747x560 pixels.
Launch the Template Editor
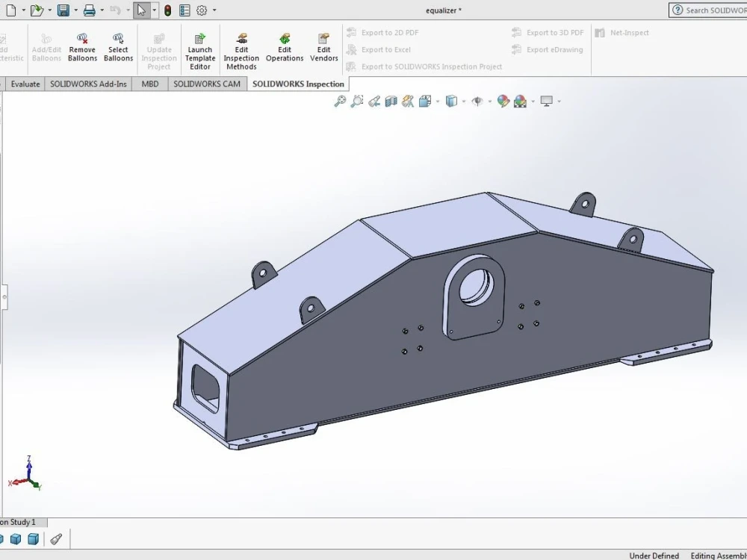click(200, 52)
